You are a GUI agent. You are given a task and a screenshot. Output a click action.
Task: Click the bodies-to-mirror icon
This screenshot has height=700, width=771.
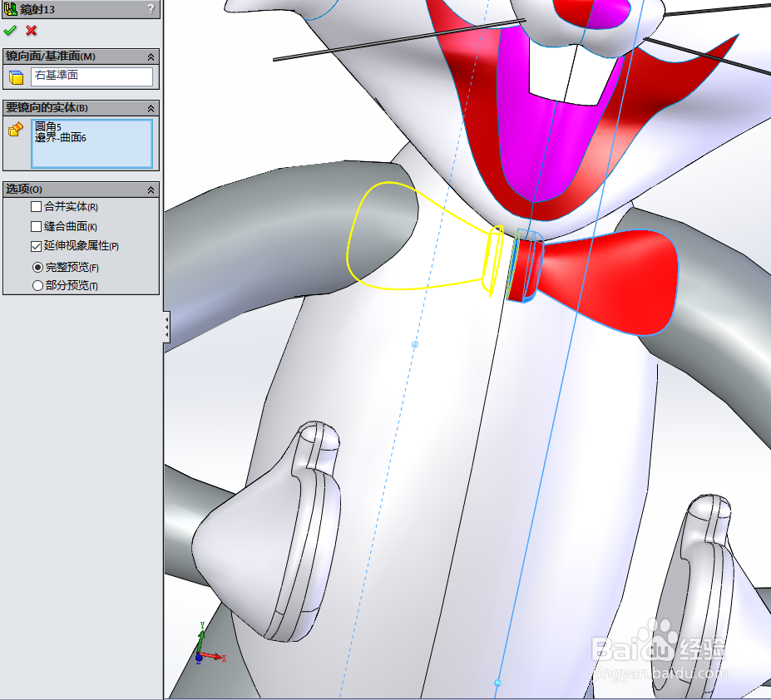pyautogui.click(x=16, y=130)
